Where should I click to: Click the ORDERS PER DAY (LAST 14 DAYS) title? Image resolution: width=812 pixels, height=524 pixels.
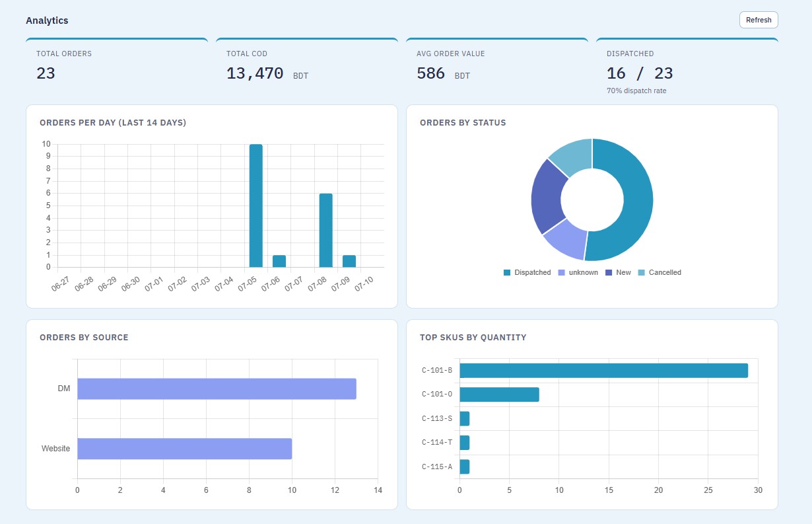113,123
